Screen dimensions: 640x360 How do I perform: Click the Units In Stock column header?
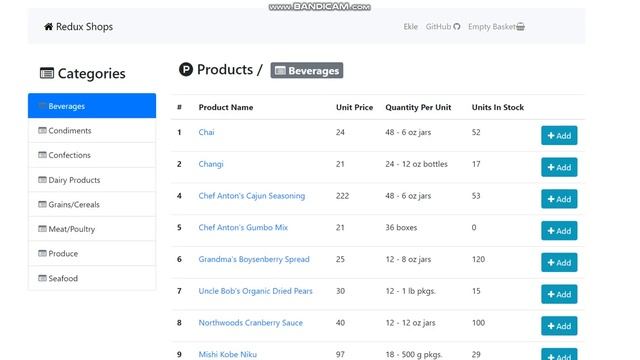(498, 107)
